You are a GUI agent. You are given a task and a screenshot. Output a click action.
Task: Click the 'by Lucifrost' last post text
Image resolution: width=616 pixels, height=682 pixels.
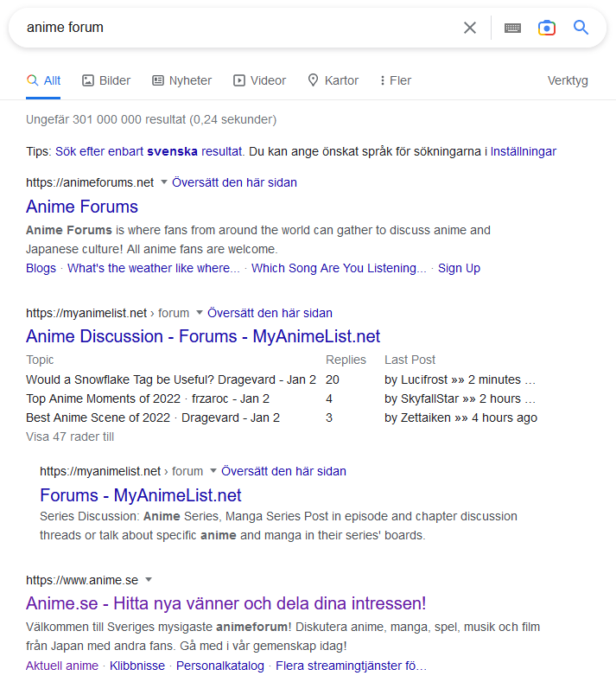coord(460,379)
